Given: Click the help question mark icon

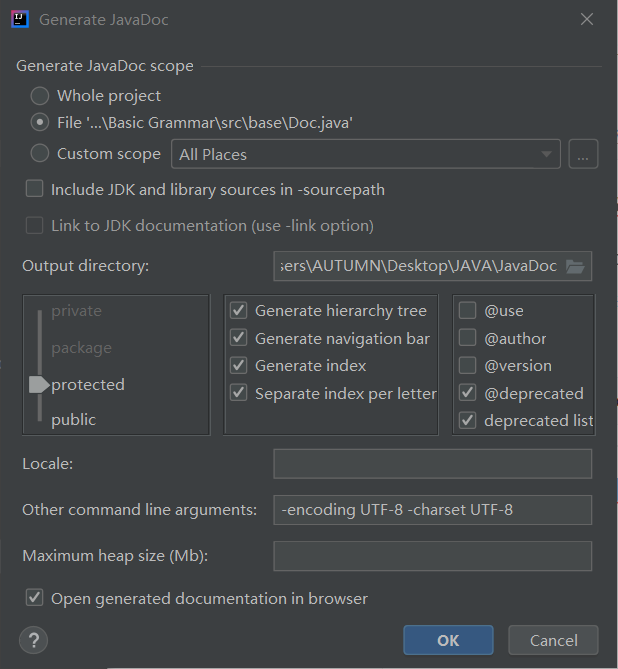Looking at the screenshot, I should click(33, 640).
